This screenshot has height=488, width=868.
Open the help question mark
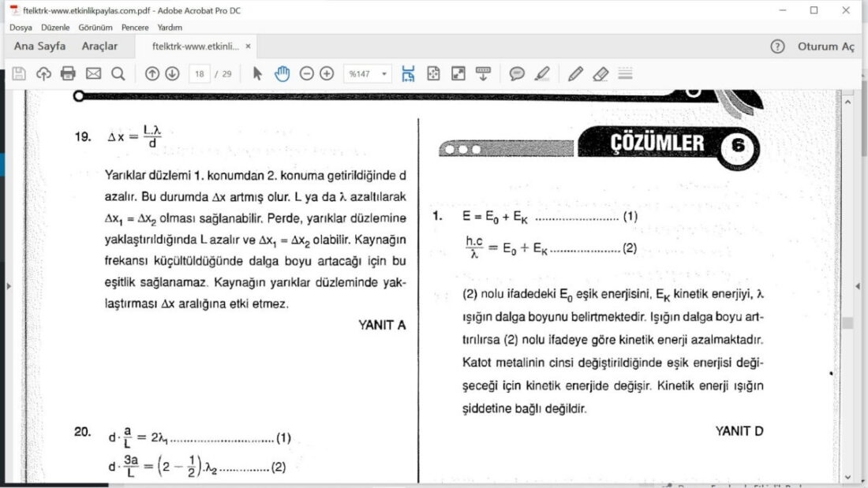[x=777, y=47]
